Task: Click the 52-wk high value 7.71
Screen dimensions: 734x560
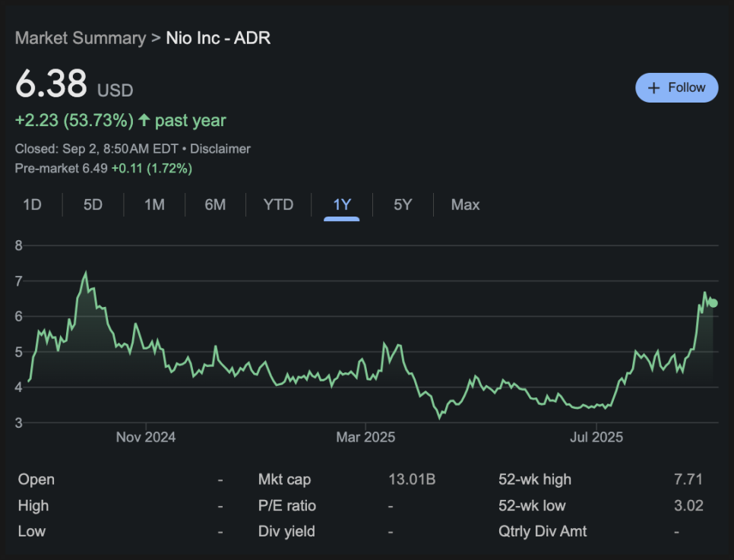Action: click(x=688, y=479)
